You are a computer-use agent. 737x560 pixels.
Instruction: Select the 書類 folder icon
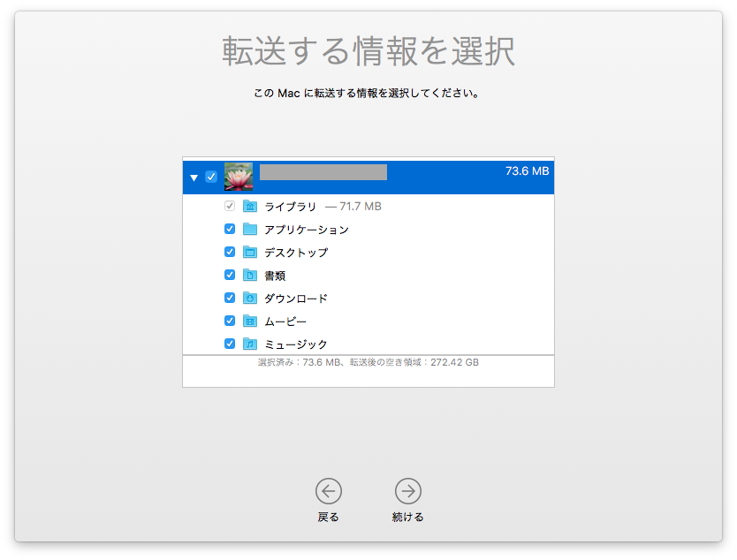coord(250,275)
